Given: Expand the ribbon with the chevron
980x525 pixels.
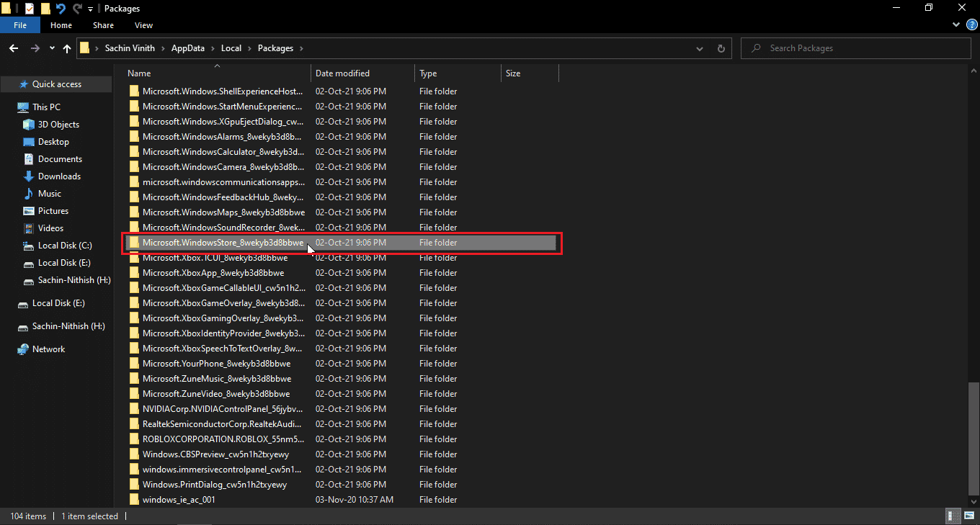Looking at the screenshot, I should tap(958, 25).
